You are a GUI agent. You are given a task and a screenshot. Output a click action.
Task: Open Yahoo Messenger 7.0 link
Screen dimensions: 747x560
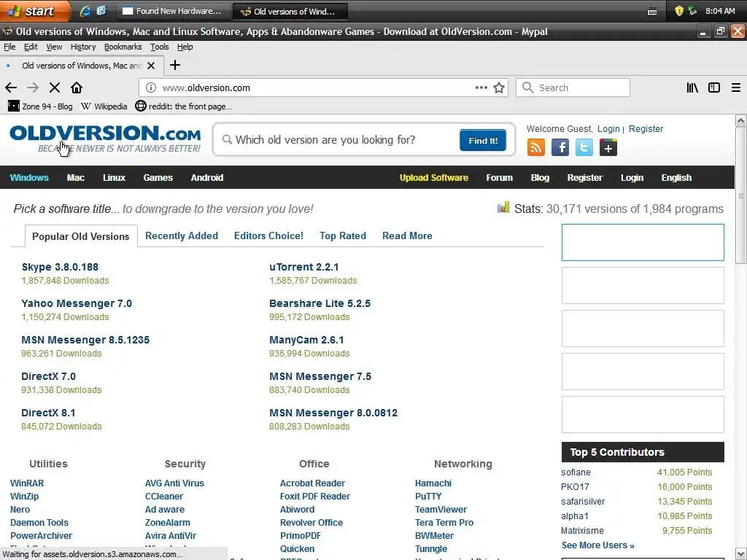pyautogui.click(x=77, y=303)
